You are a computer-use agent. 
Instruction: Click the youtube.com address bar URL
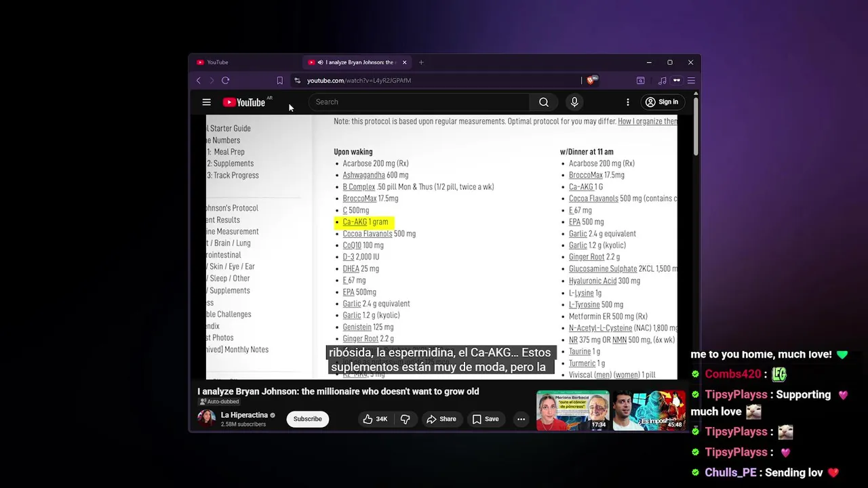click(359, 80)
